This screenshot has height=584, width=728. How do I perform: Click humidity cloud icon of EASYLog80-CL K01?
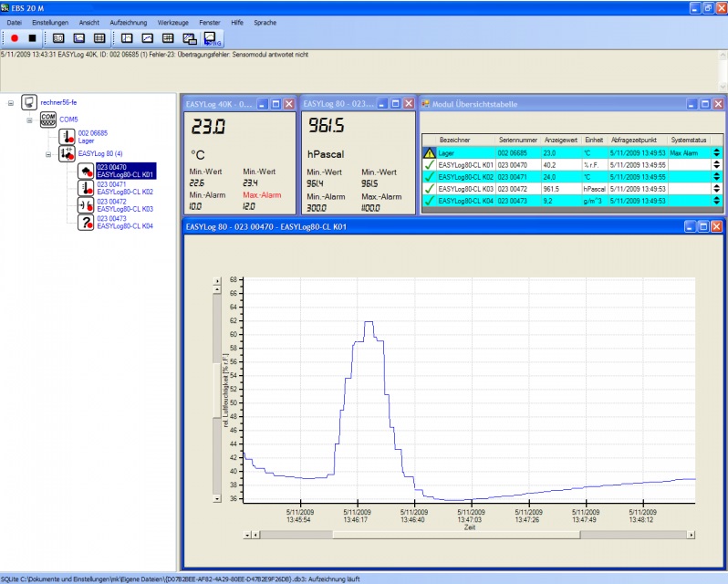coord(86,171)
